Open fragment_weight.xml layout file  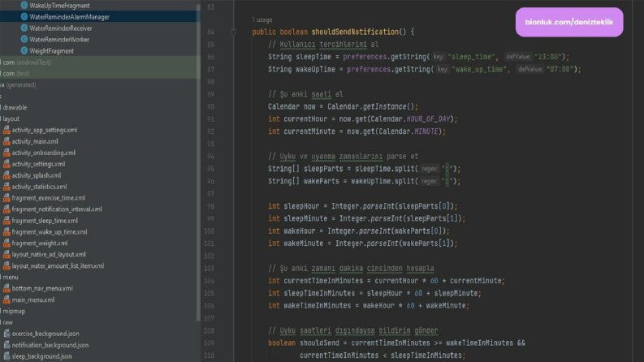pos(40,243)
